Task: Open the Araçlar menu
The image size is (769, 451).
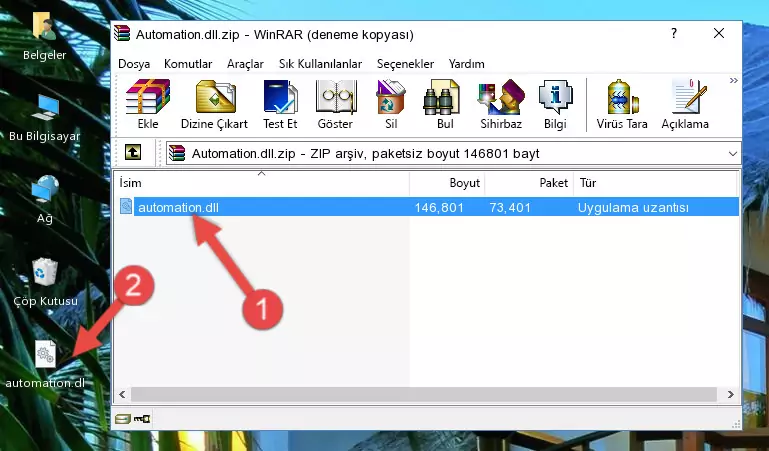Action: click(x=245, y=64)
